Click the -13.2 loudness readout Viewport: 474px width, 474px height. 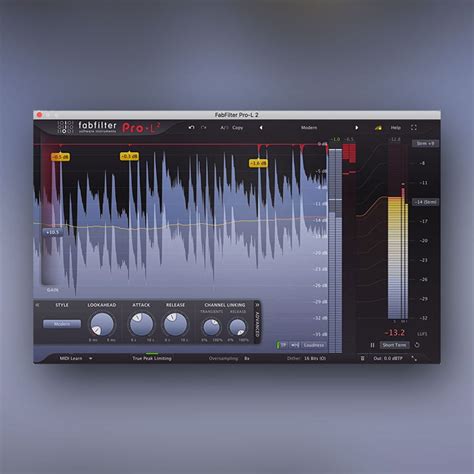[394, 333]
